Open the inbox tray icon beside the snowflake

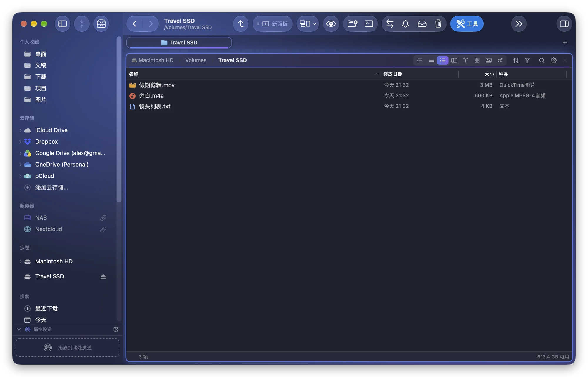tap(101, 24)
